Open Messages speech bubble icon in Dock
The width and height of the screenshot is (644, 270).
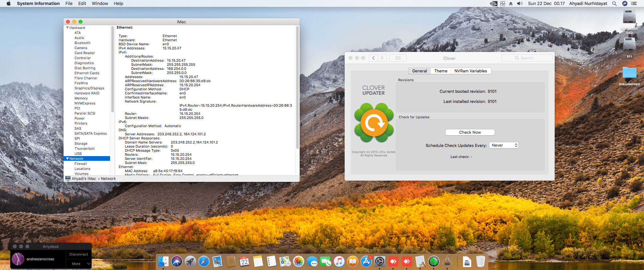312,261
